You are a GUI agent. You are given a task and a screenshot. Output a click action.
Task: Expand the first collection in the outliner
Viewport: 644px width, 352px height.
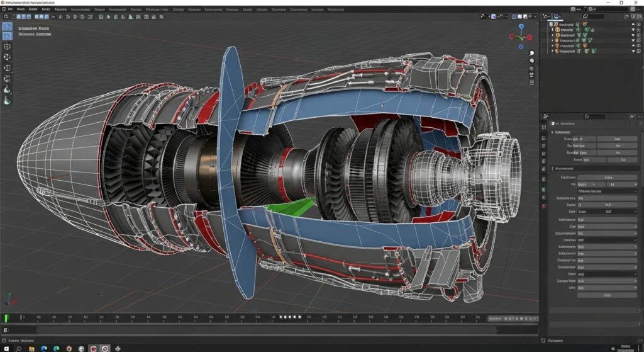(552, 24)
